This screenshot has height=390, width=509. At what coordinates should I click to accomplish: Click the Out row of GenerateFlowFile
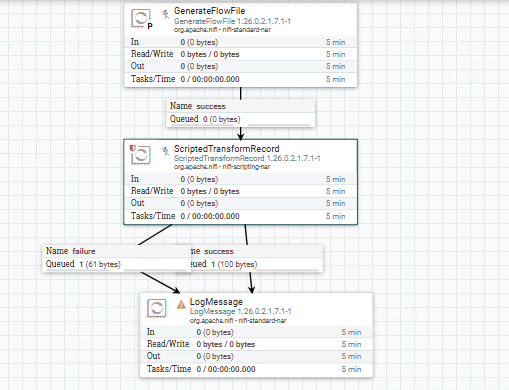click(240, 66)
